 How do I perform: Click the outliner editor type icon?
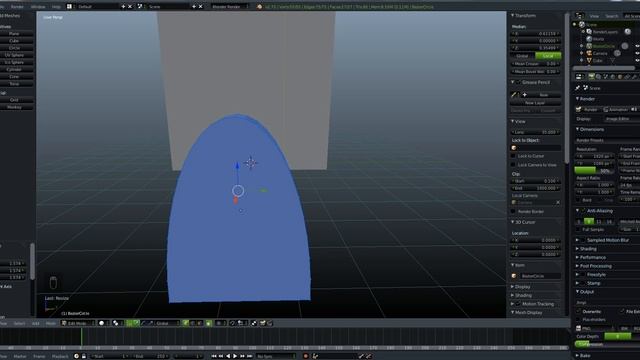tap(579, 16)
